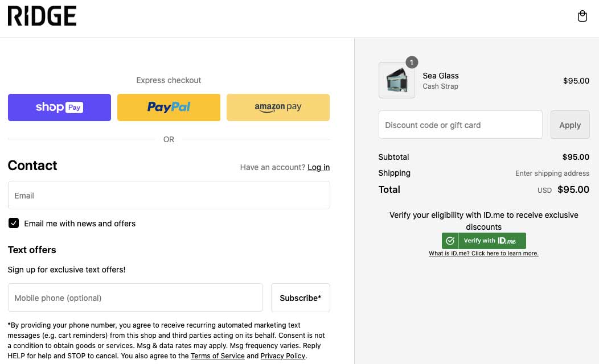Focus the Email input field

[x=169, y=195]
